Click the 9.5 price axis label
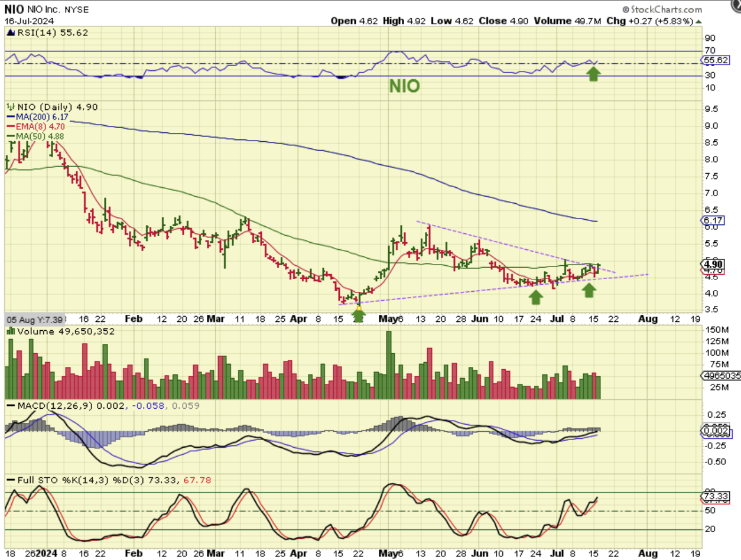The width and height of the screenshot is (741, 560). tap(711, 109)
